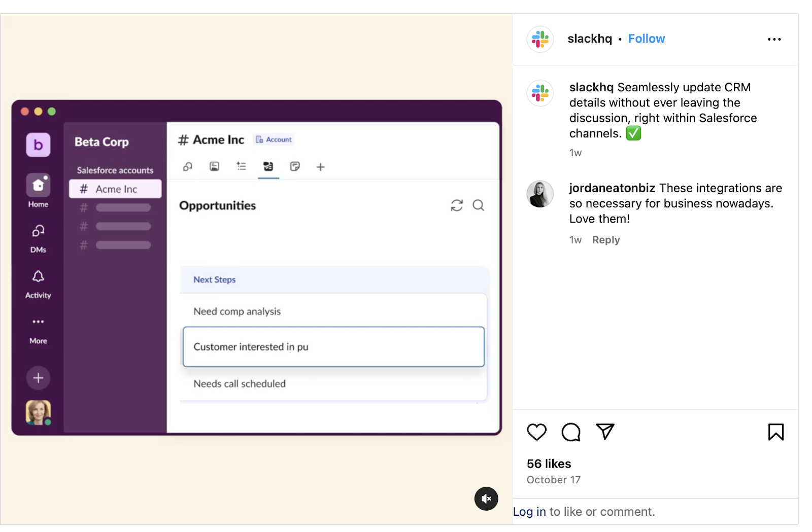Image resolution: width=812 pixels, height=532 pixels.
Task: Click the Acme Inc channel title
Action: (x=211, y=140)
